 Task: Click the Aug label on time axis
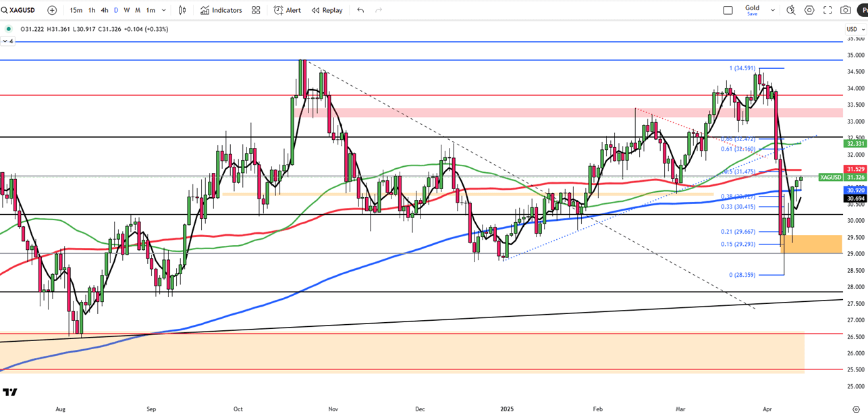click(x=60, y=409)
